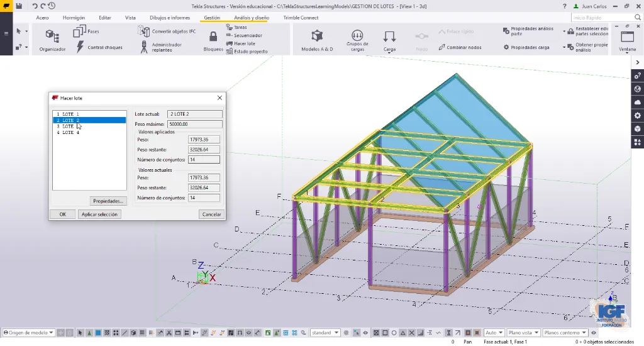The height and width of the screenshot is (346, 644).
Task: Click Obtener propiedades análisis
Action: coord(588,47)
